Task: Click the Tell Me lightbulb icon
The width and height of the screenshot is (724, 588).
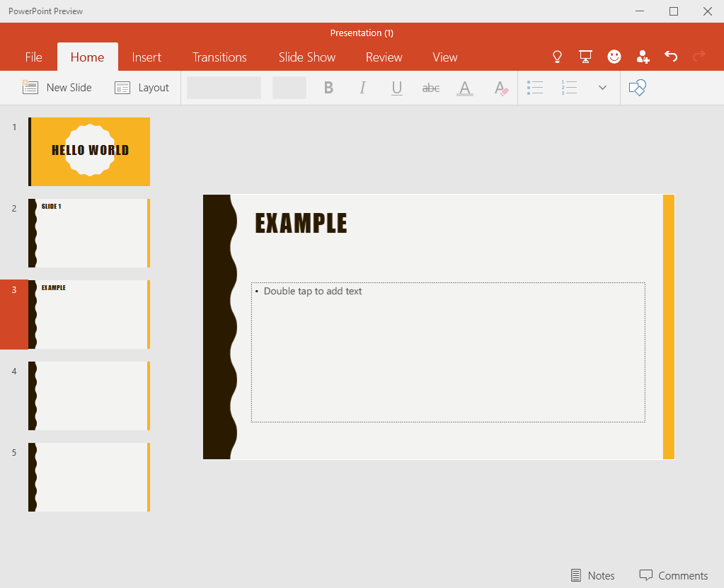Action: coord(557,57)
